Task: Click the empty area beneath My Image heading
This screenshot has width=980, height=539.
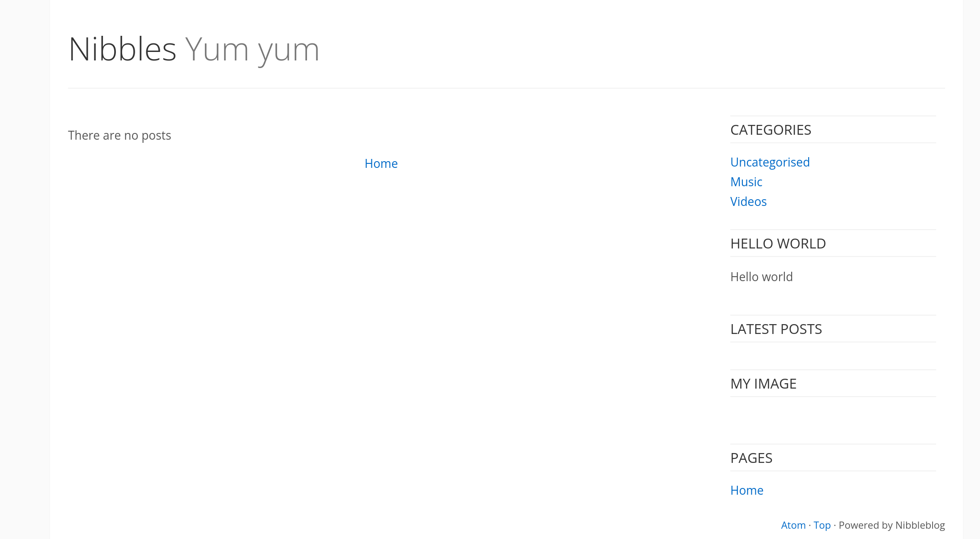Action: 832,420
